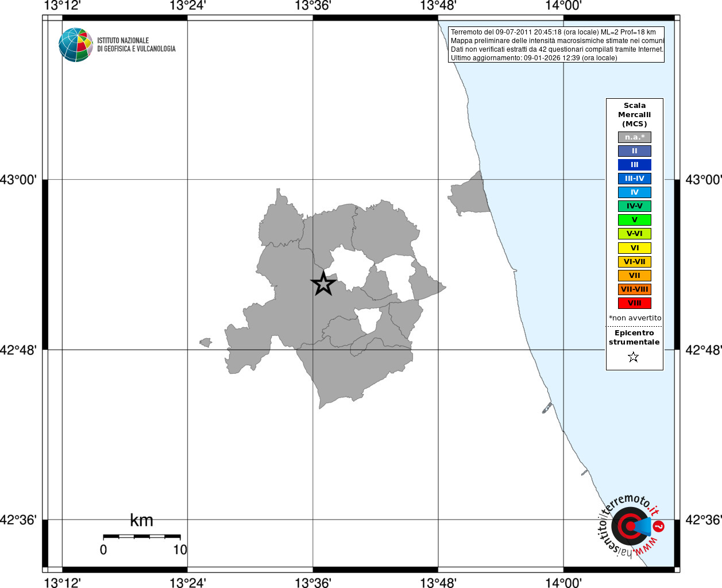Click the right 42°36' latitude label
The width and height of the screenshot is (722, 588).
point(704,520)
